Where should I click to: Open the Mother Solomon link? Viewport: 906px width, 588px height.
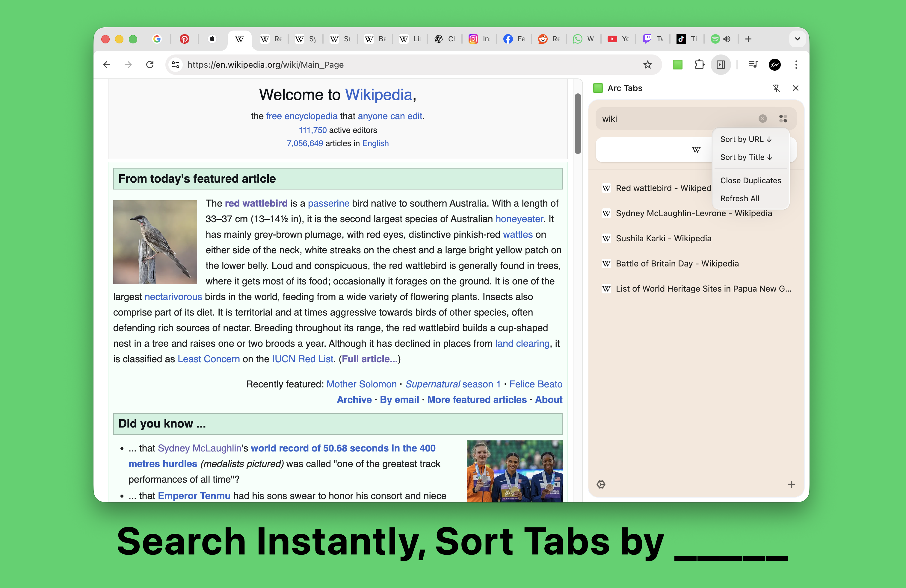(361, 384)
